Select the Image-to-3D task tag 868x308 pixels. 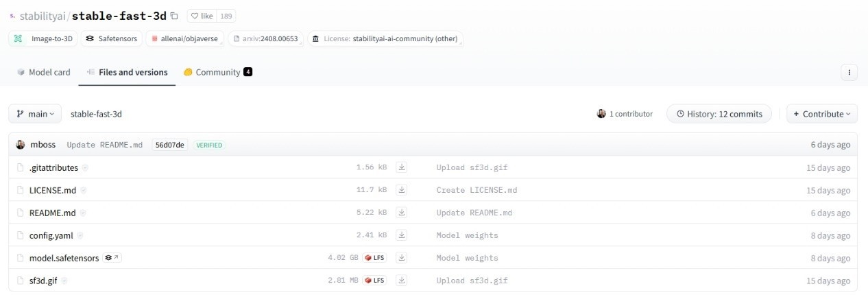pos(44,39)
